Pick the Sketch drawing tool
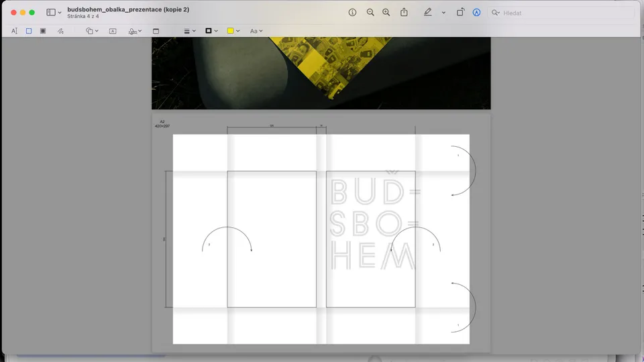The height and width of the screenshot is (362, 644). (x=60, y=31)
